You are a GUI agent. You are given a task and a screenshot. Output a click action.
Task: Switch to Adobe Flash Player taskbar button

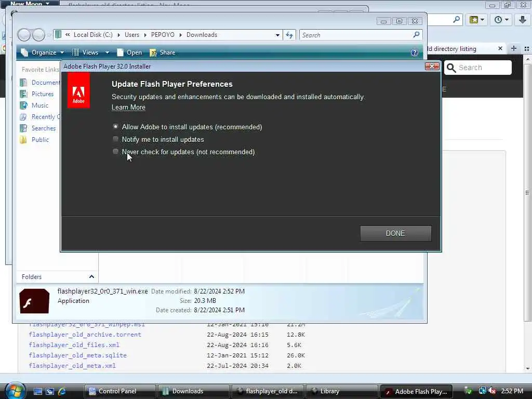click(416, 391)
